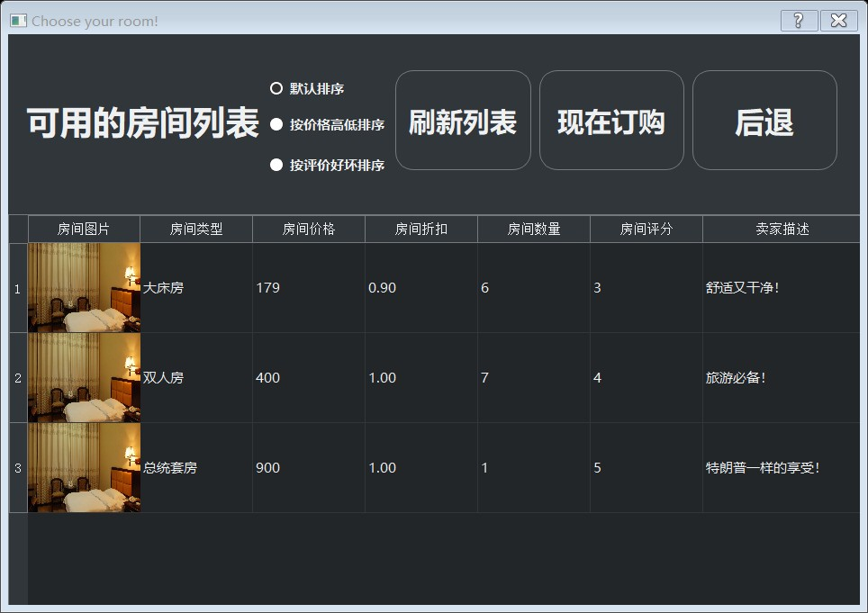
Task: Select the 默认排序 radio button
Action: click(307, 88)
